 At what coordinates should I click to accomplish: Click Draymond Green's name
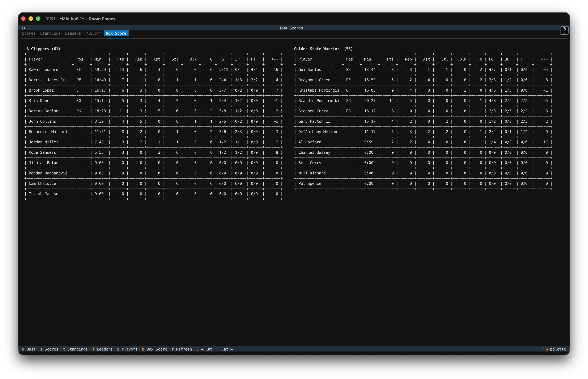click(x=314, y=80)
